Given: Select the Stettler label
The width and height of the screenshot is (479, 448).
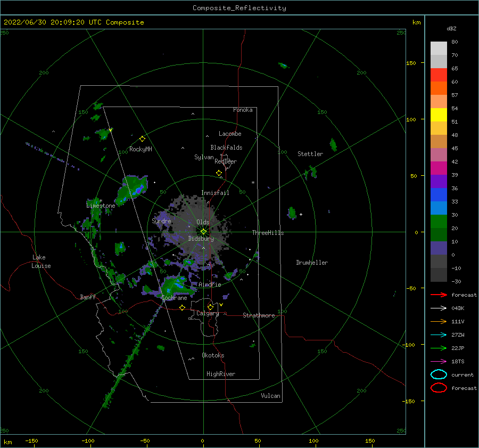Looking at the screenshot, I should click(x=310, y=154).
